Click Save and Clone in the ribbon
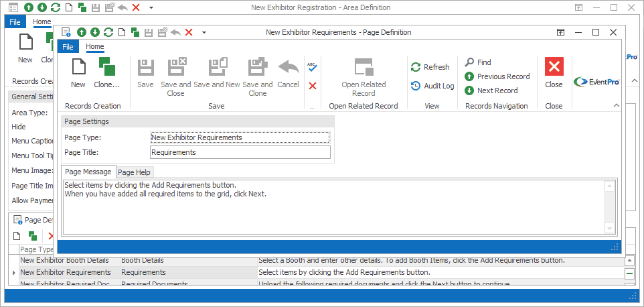The height and width of the screenshot is (307, 644). click(x=258, y=77)
